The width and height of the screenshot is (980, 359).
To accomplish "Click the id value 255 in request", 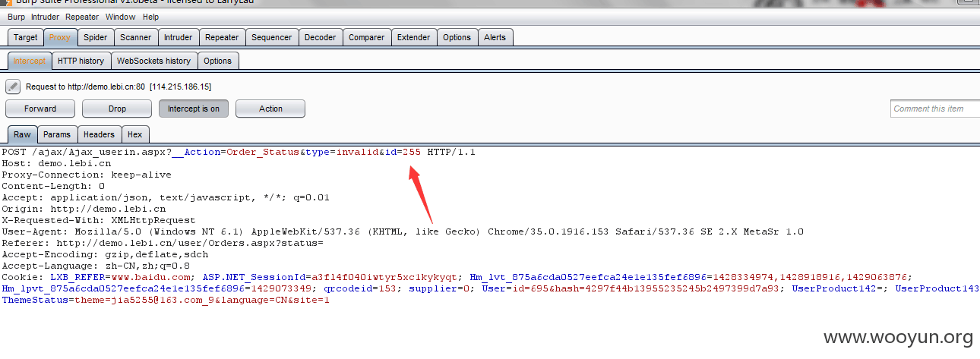I will click(412, 153).
